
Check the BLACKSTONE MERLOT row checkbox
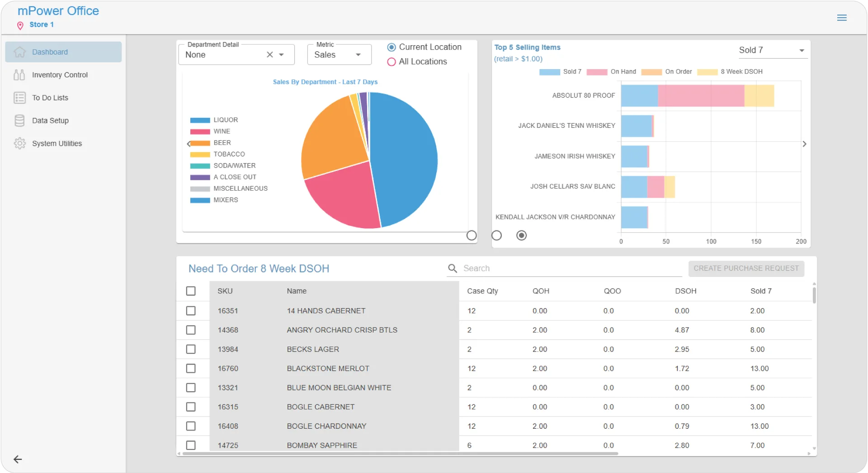[191, 368]
